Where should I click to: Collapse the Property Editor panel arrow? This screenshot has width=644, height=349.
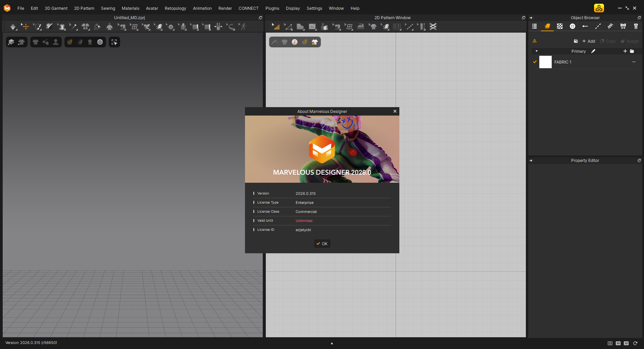pos(531,161)
